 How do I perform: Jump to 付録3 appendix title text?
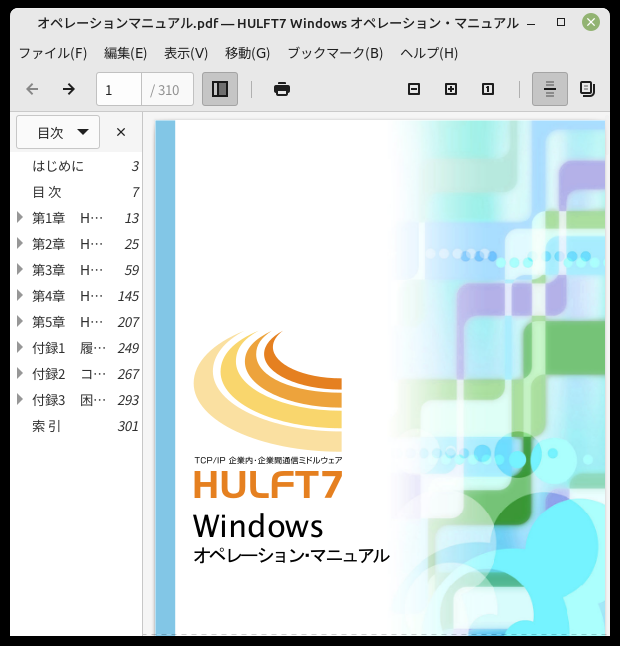click(69, 400)
